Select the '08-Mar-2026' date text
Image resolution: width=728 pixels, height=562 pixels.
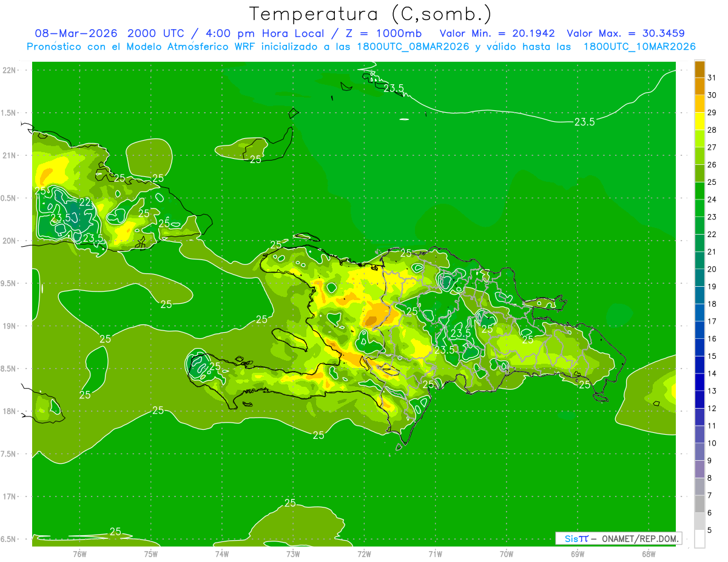pos(76,33)
